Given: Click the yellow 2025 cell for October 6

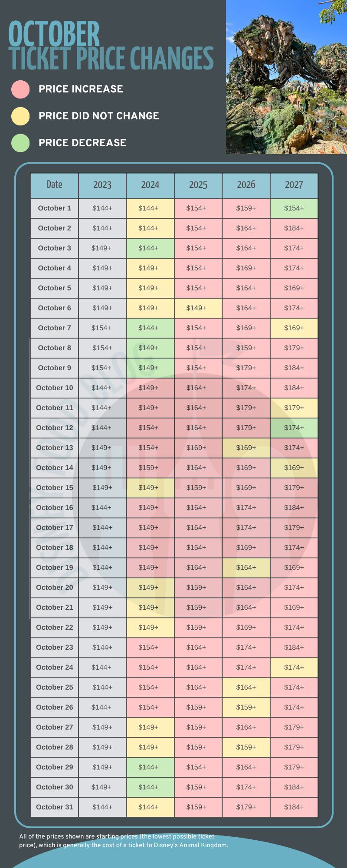Looking at the screenshot, I should pyautogui.click(x=198, y=308).
